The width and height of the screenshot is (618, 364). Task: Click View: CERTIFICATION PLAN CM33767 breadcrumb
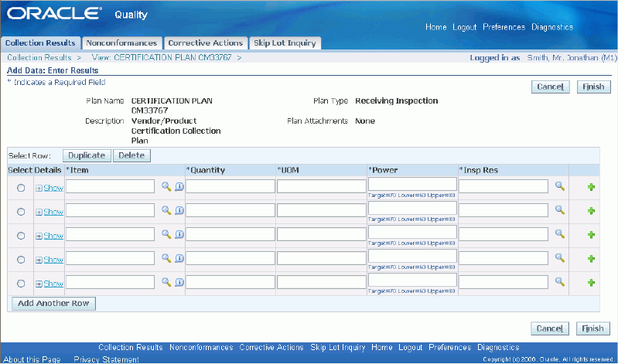[x=162, y=57]
